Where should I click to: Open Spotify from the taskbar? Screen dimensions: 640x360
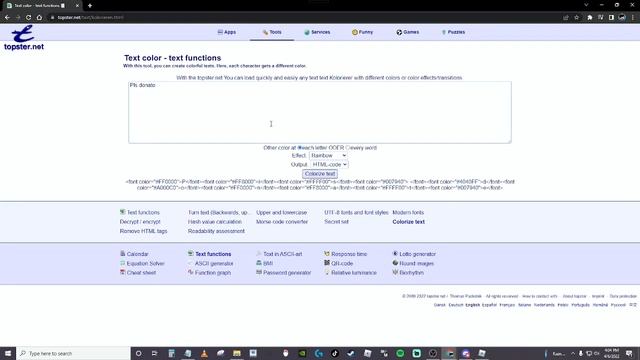click(400, 353)
